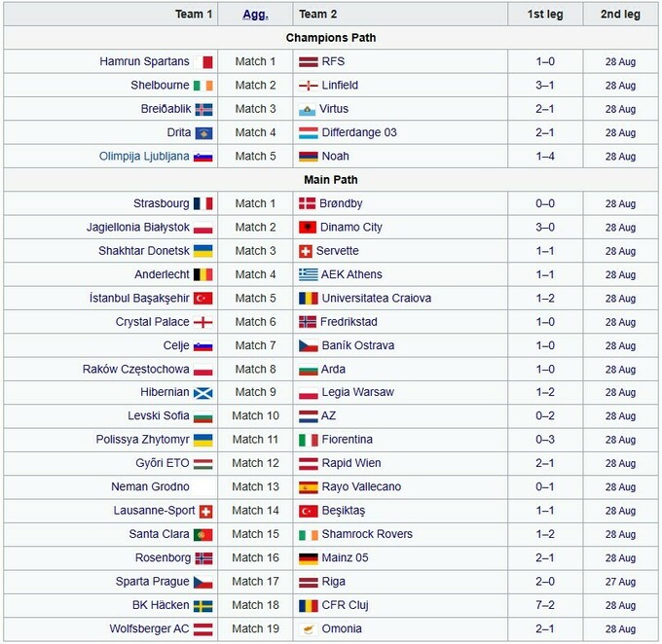Screen dimensions: 662x644
Task: Follow the Beşiktaş team link
Action: pyautogui.click(x=344, y=511)
